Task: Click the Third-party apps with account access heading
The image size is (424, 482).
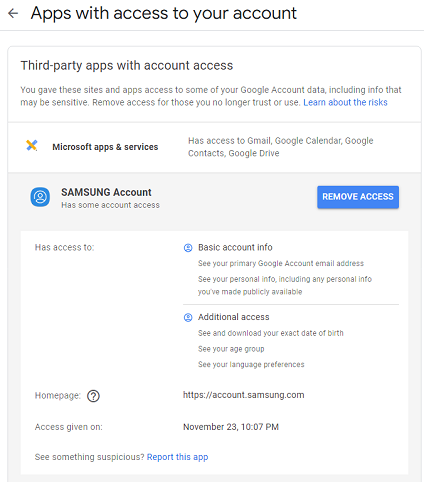Action: pyautogui.click(x=127, y=65)
